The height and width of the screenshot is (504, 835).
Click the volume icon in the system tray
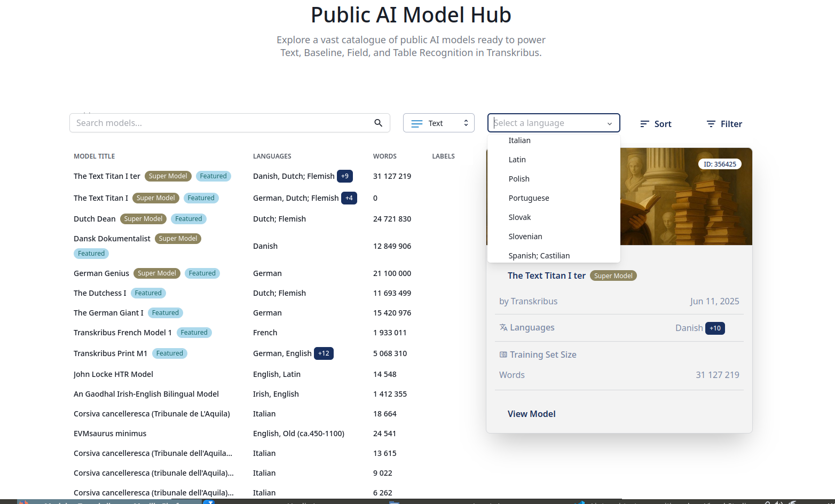pos(777,502)
